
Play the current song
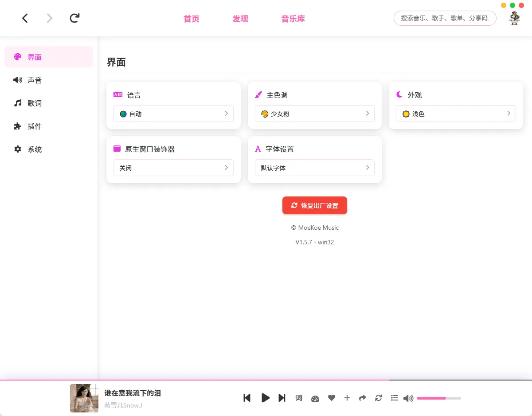pos(265,398)
